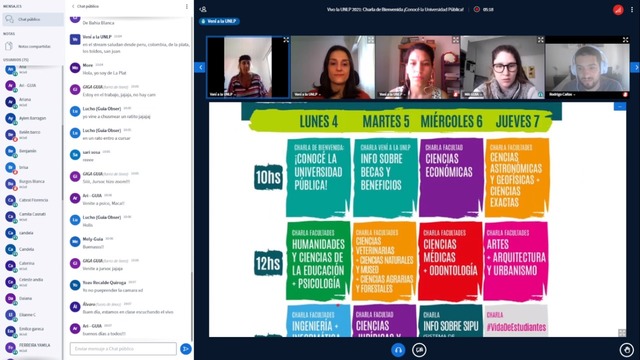Click the chat message input field
Screen dimensions: 640x360
coord(123,349)
